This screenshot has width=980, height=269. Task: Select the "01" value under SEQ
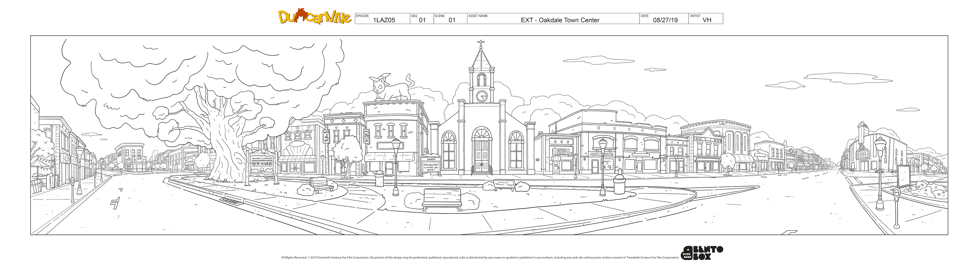coord(422,20)
